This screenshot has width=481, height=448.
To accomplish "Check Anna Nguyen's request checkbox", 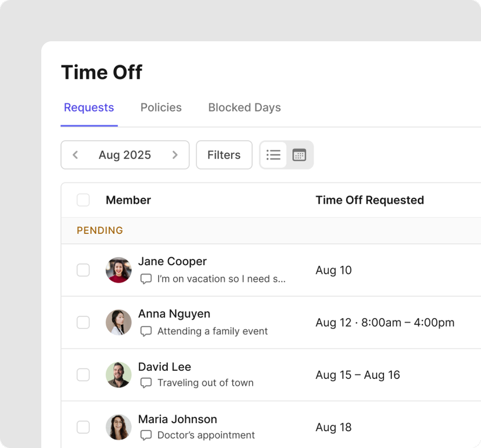I will [x=83, y=323].
